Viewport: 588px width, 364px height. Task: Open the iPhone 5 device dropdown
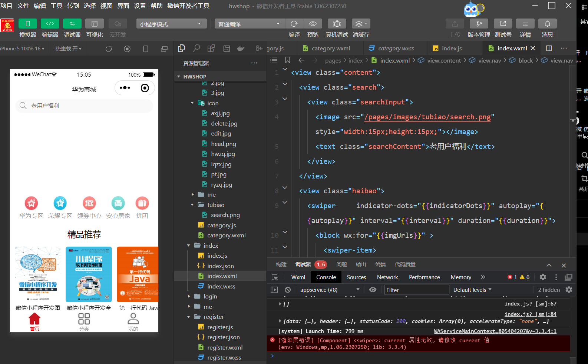tap(22, 49)
